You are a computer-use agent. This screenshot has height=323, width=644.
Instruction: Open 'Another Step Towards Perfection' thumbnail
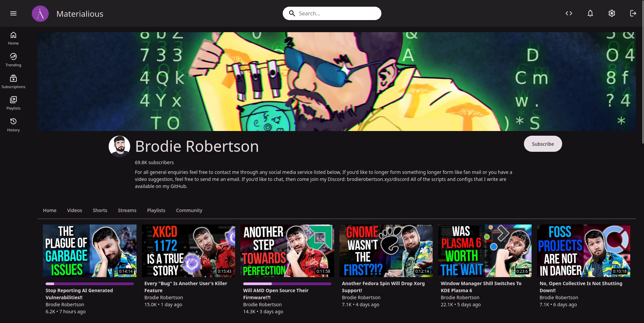point(287,251)
